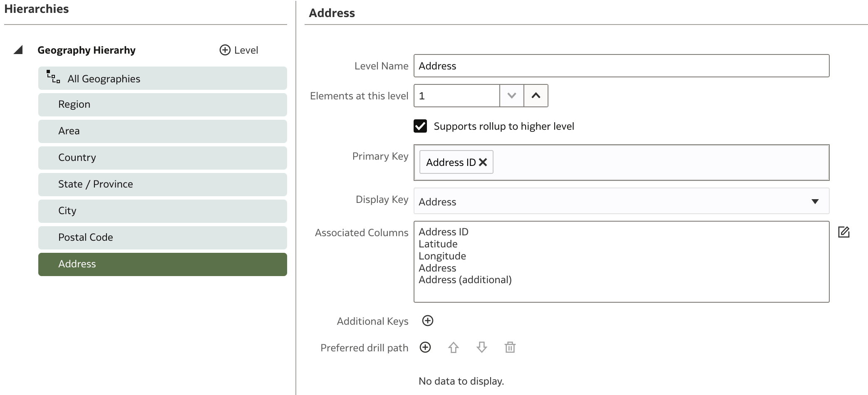Increase elements at this level value

point(536,96)
